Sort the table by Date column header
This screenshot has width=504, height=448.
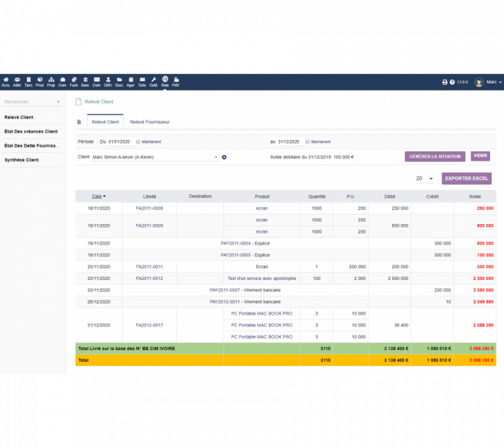(98, 197)
